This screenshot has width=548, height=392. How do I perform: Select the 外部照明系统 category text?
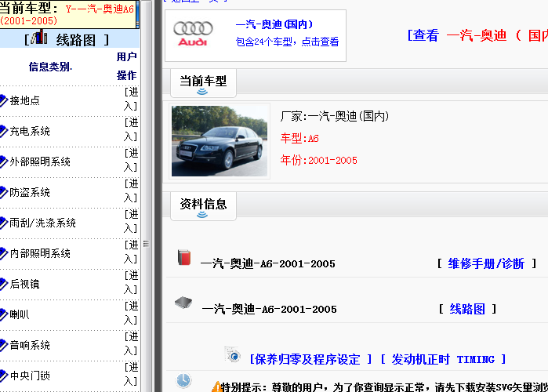(x=40, y=162)
